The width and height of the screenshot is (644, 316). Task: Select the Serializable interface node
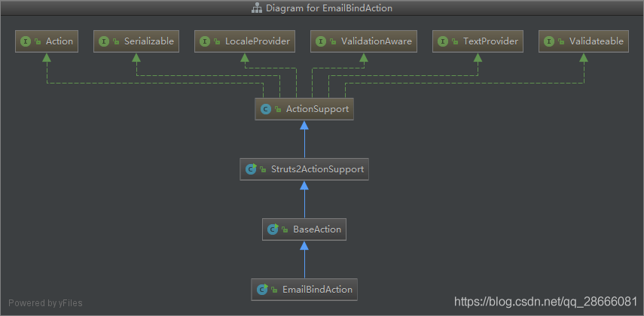pos(136,41)
